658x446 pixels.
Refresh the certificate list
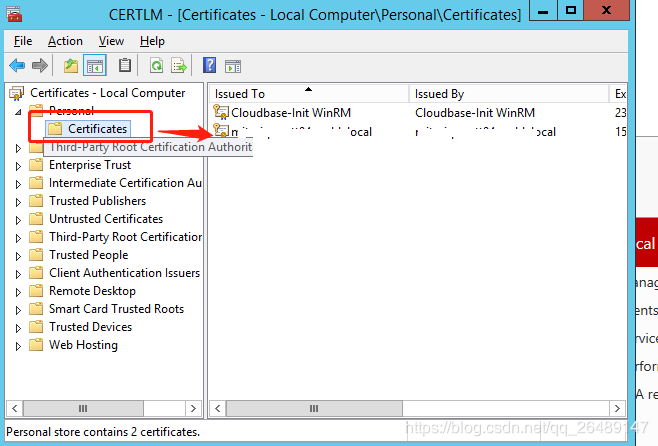pos(157,66)
